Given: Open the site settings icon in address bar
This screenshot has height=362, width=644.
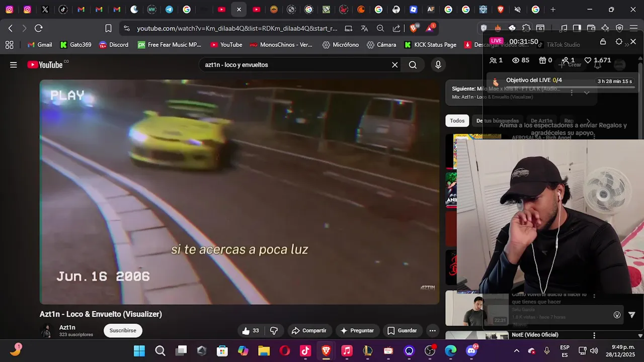Looking at the screenshot, I should [x=126, y=29].
